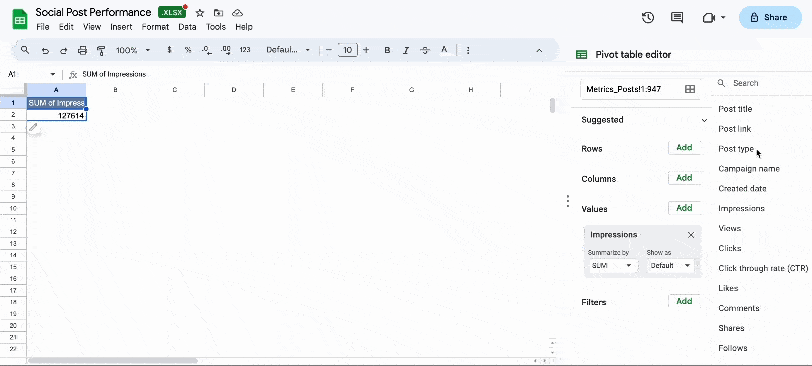Print the spreadsheet
Screen dimensions: 812x366
point(82,50)
